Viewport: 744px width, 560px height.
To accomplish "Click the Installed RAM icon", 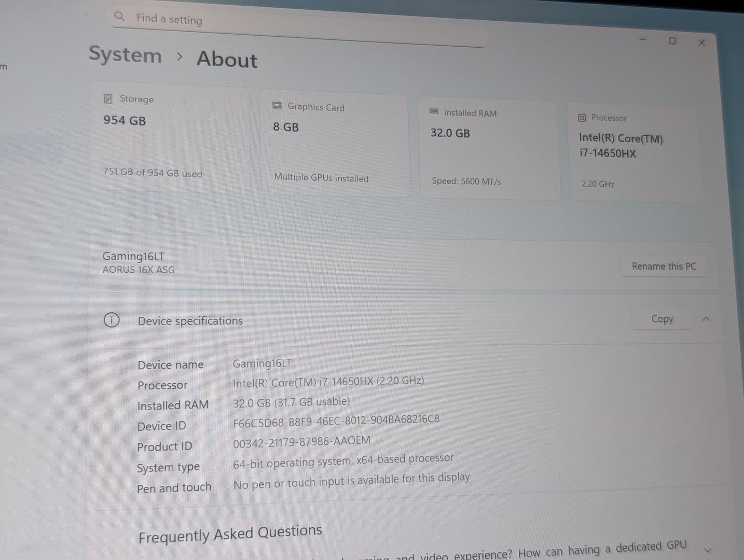I will (x=434, y=111).
